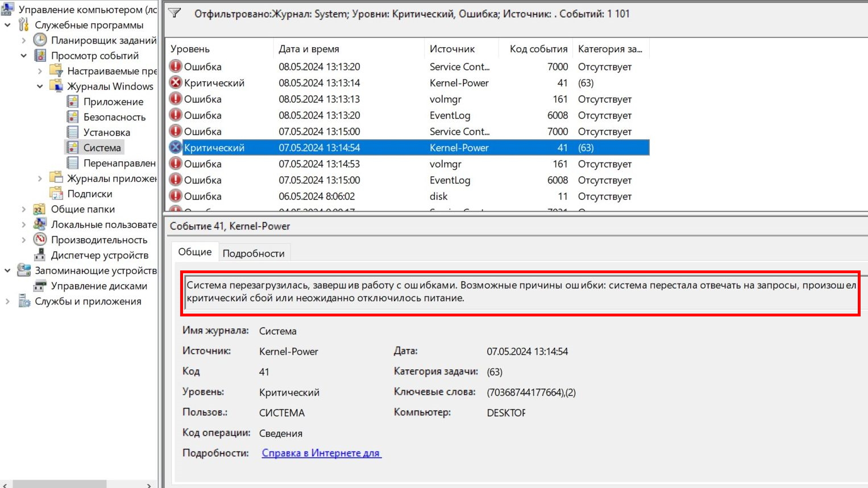The width and height of the screenshot is (868, 488).
Task: Sort by Категория задачи column header
Action: coord(610,49)
